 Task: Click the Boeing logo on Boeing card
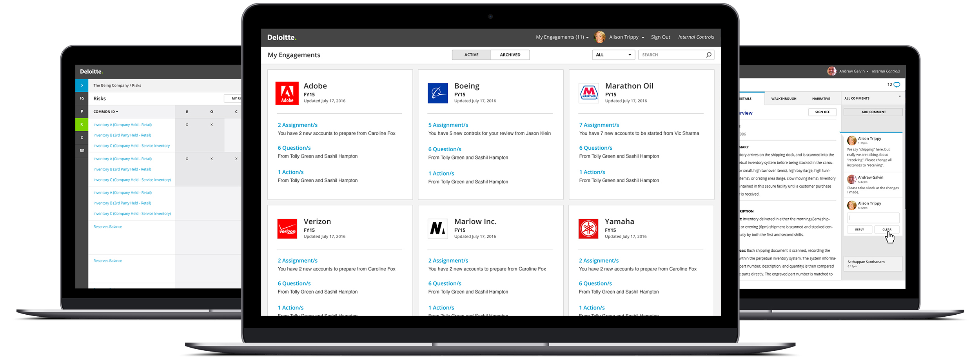click(437, 93)
